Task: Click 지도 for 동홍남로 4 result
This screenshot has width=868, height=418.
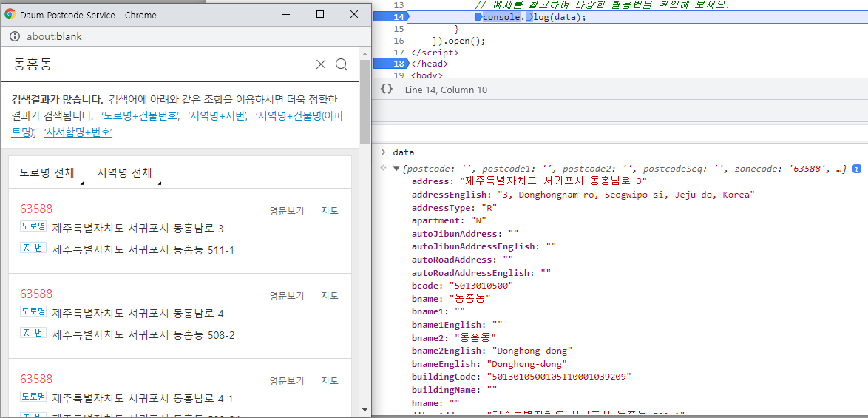Action: 330,296
